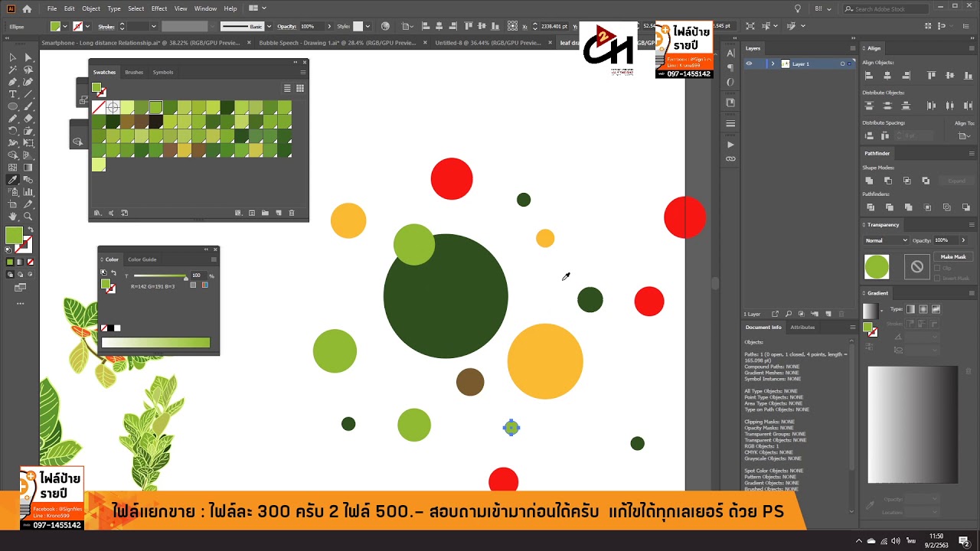Choose Radial Gradient type button
980x551 pixels.
(923, 309)
